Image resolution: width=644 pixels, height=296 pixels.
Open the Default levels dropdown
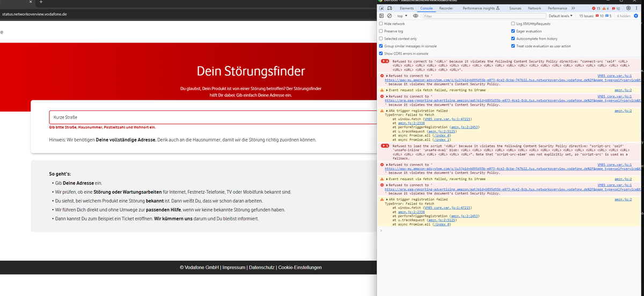561,16
